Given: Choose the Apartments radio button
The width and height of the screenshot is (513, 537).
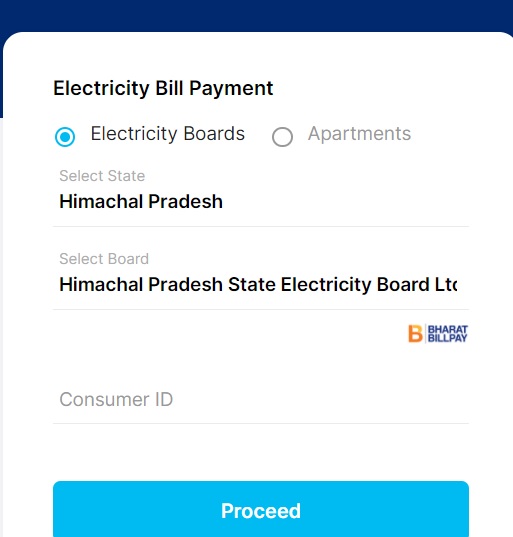Looking at the screenshot, I should click(282, 137).
